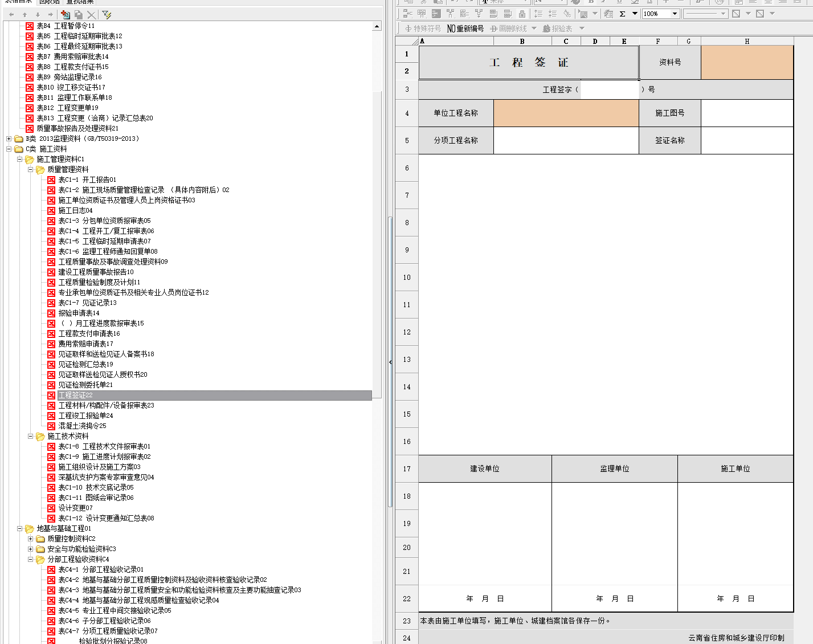Select column H header

tap(747, 41)
